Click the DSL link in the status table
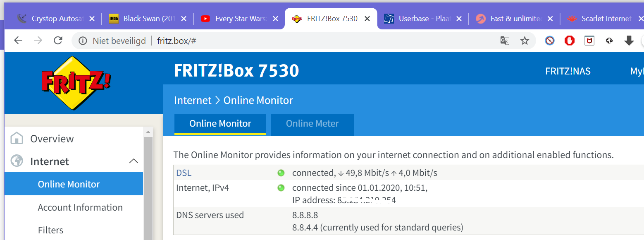The image size is (644, 240). click(184, 173)
